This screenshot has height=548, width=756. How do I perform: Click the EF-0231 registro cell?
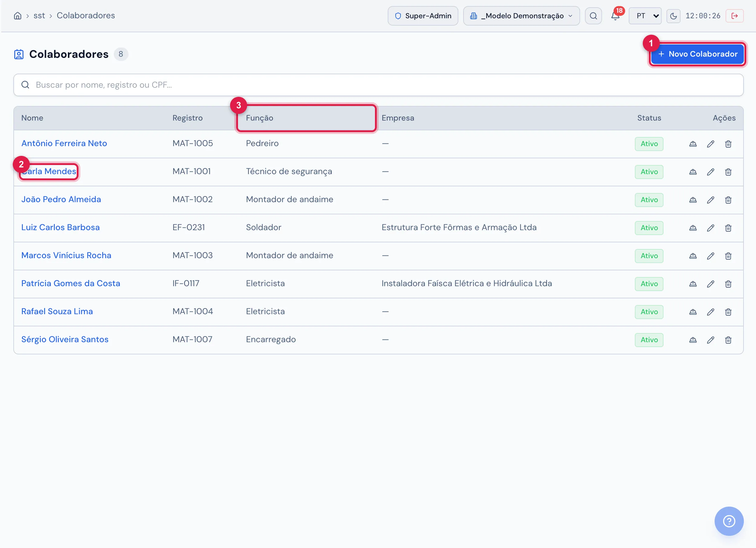tap(189, 227)
